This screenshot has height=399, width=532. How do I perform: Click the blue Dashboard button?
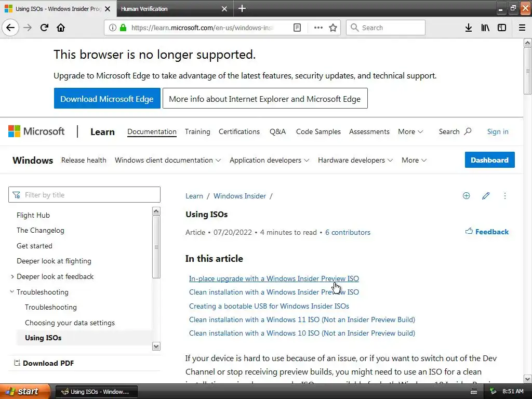point(489,160)
